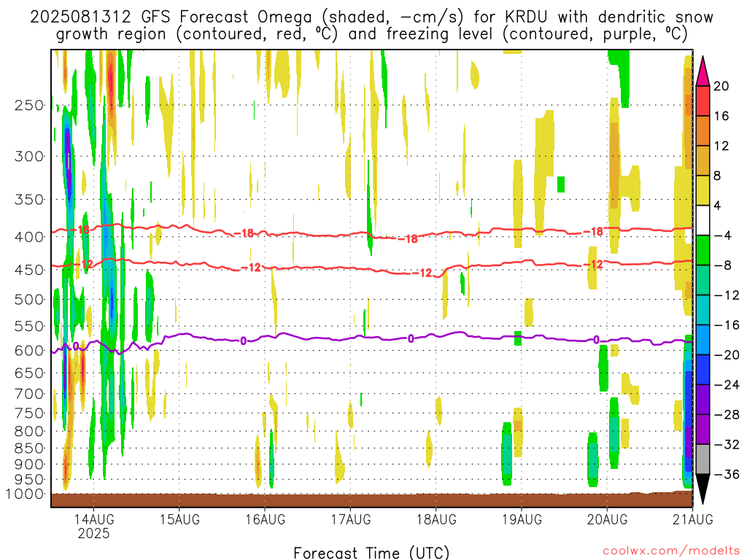Click the 1000 pressure level label
The width and height of the screenshot is (747, 560).
click(26, 494)
